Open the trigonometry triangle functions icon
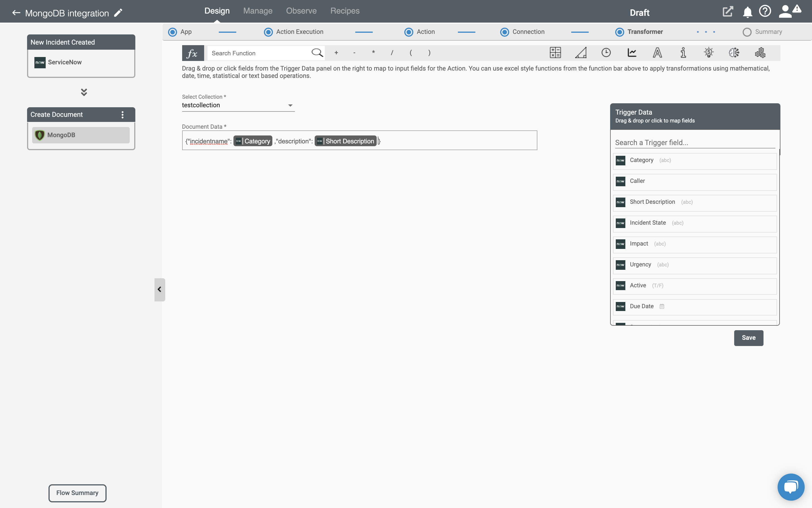 [581, 52]
